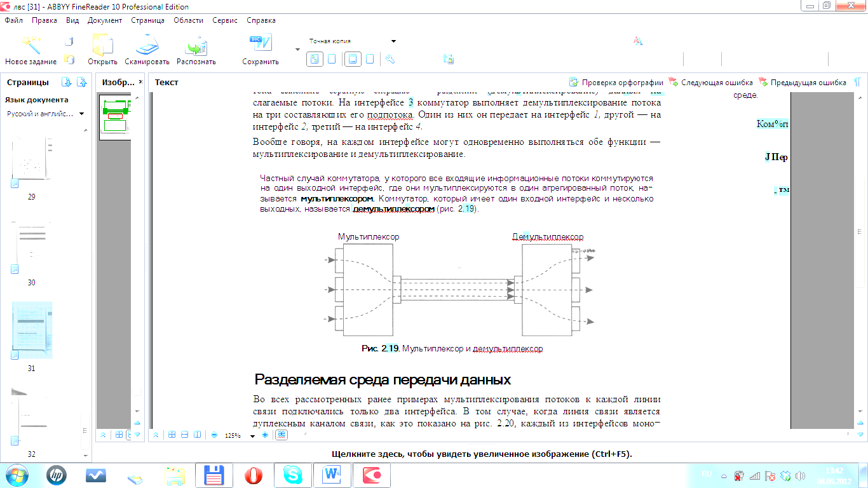The image size is (868, 488).
Task: Open Opera browser in taskbar
Action: pyautogui.click(x=254, y=475)
